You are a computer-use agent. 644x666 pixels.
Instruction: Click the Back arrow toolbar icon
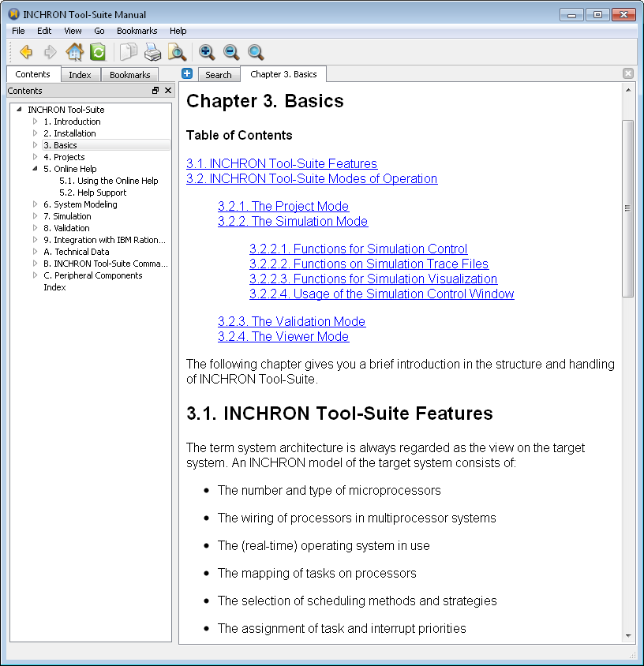(26, 52)
